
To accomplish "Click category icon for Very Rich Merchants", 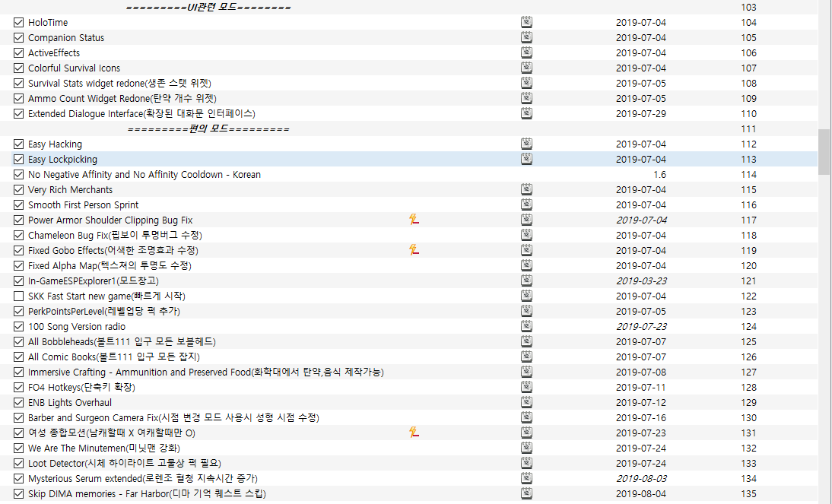I will (x=526, y=189).
